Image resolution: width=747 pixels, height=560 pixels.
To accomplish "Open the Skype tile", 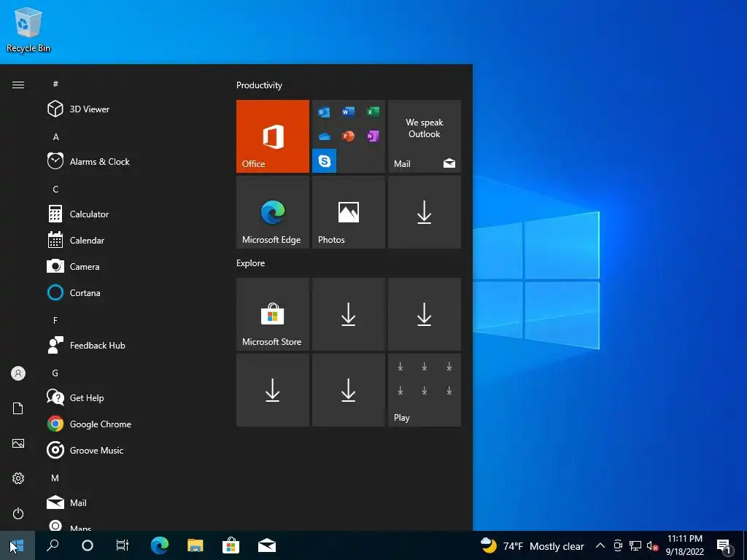I will click(325, 161).
